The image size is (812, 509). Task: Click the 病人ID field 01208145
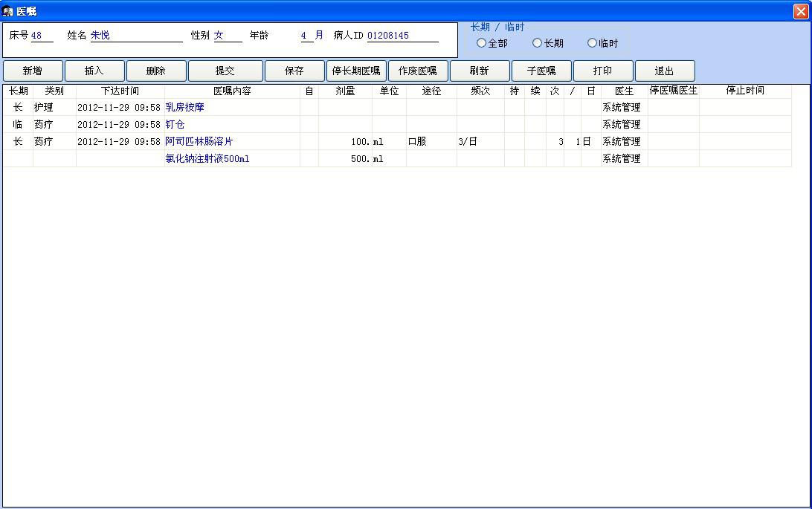point(402,36)
